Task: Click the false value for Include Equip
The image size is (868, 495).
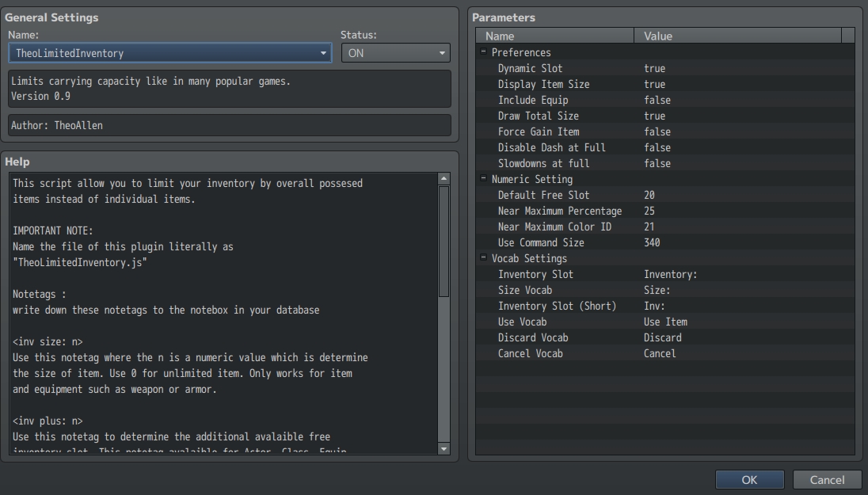Action: click(x=657, y=101)
